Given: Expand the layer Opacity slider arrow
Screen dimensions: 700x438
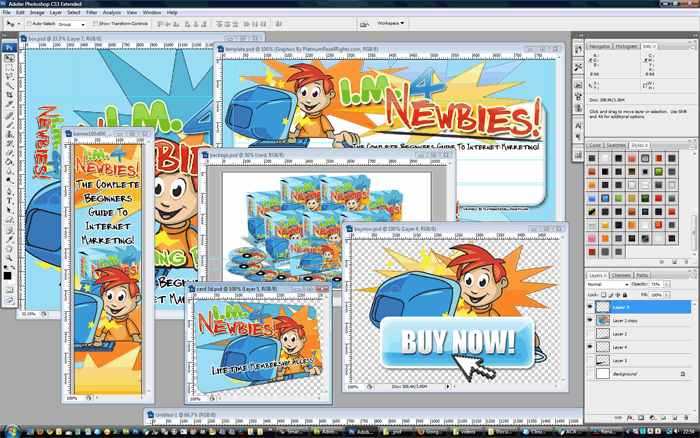Looking at the screenshot, I should tap(667, 284).
